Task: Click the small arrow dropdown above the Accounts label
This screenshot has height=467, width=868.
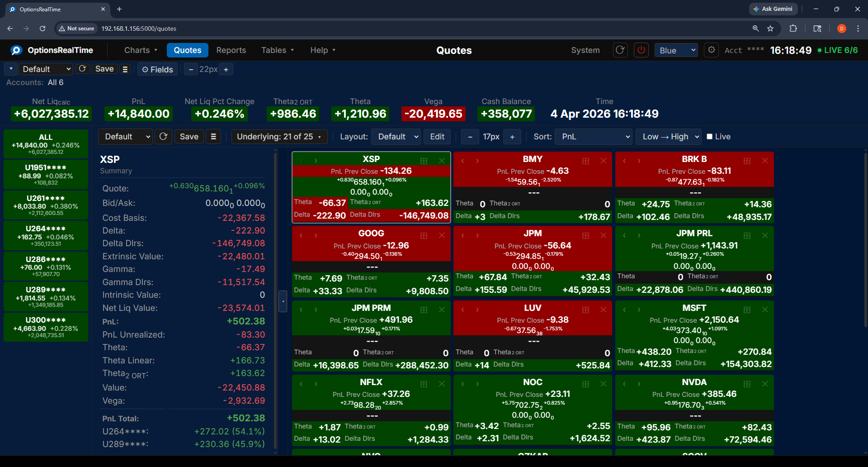Action: pyautogui.click(x=11, y=69)
